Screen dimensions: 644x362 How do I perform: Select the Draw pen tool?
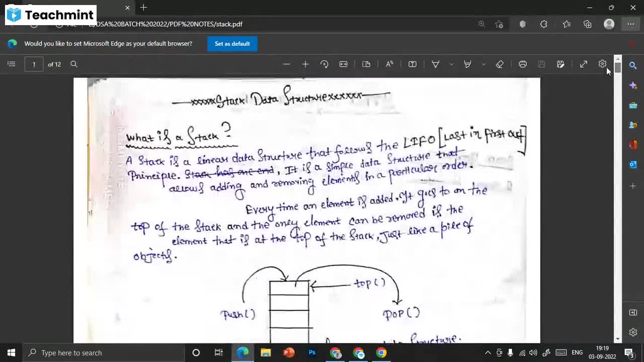(x=436, y=64)
